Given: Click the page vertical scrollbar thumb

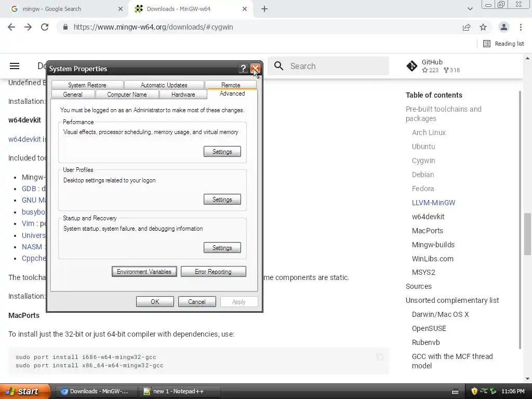Looking at the screenshot, I should coord(527,233).
